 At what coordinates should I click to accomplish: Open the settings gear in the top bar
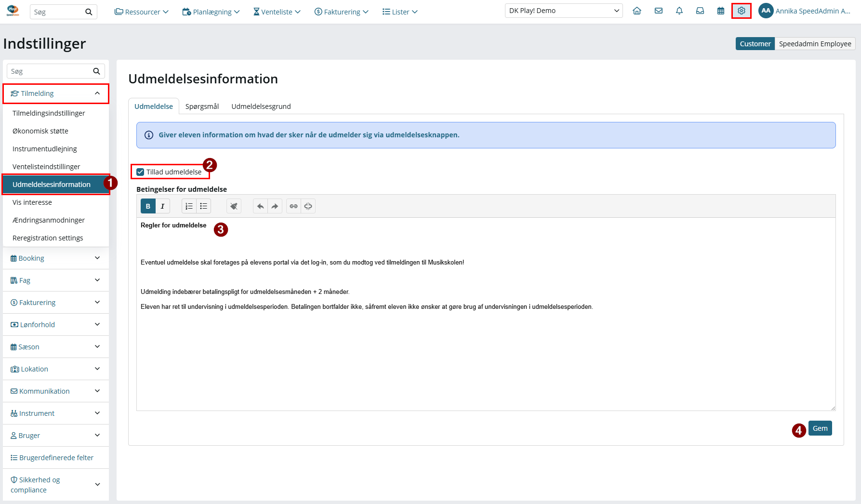(x=741, y=11)
